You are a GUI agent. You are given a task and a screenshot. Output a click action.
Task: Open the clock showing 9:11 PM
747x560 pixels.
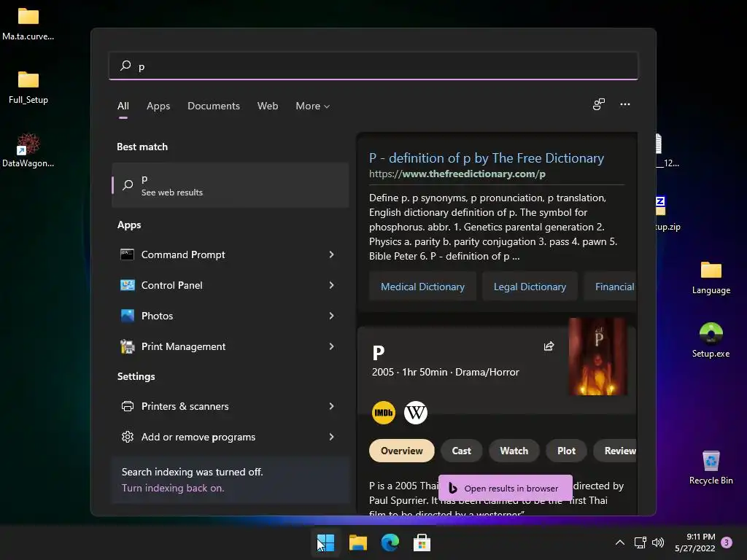(x=695, y=542)
